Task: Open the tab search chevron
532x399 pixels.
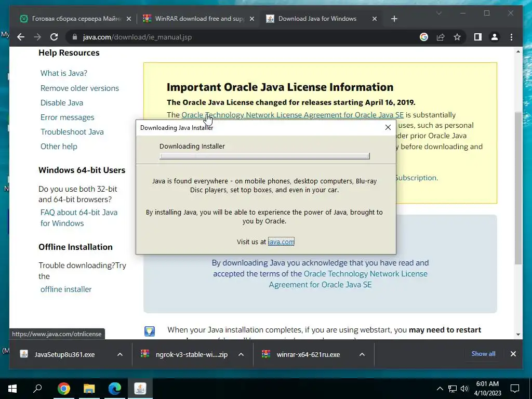Action: 438,13
